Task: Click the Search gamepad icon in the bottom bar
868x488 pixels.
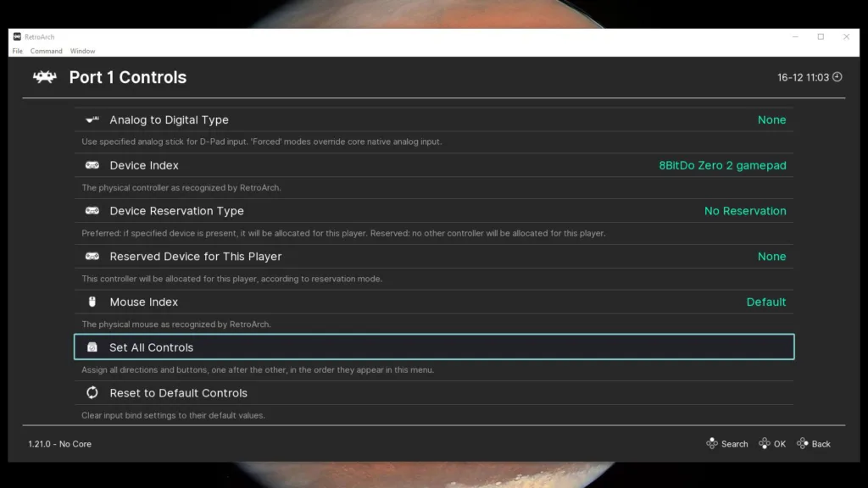Action: (710, 443)
